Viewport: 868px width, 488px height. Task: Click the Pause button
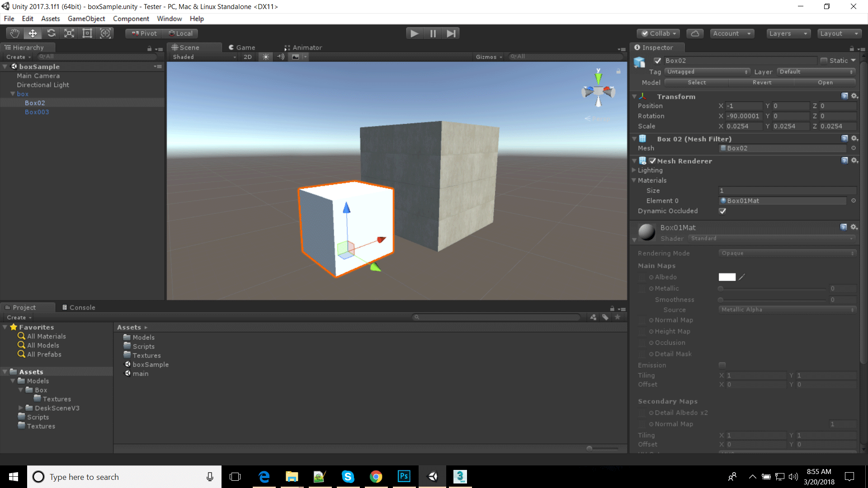pyautogui.click(x=433, y=33)
